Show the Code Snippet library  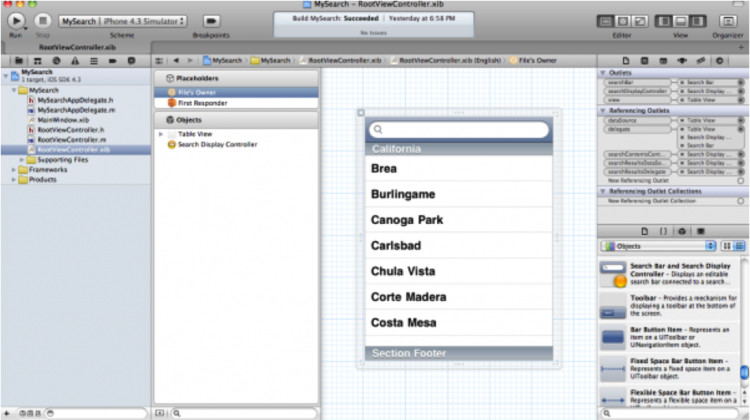click(x=663, y=232)
